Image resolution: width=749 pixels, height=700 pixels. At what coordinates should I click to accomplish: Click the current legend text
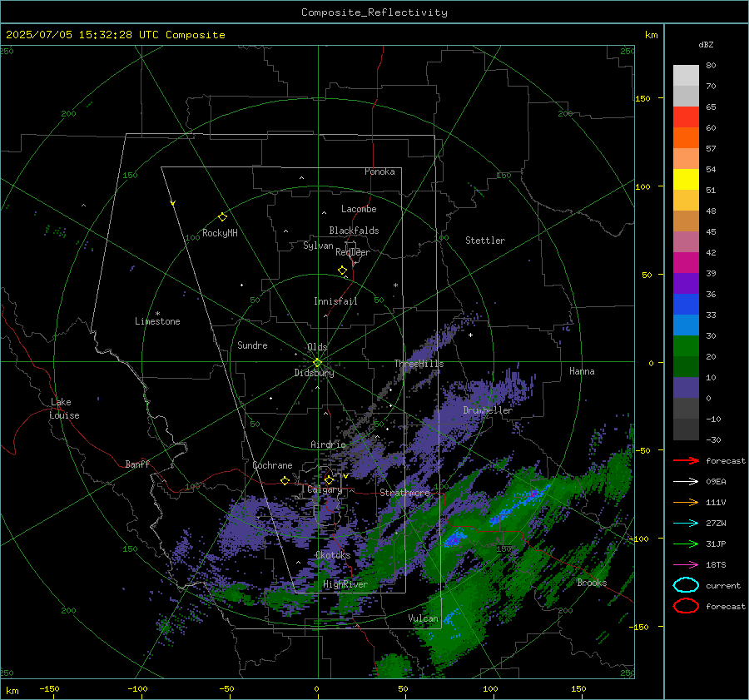pyautogui.click(x=723, y=585)
